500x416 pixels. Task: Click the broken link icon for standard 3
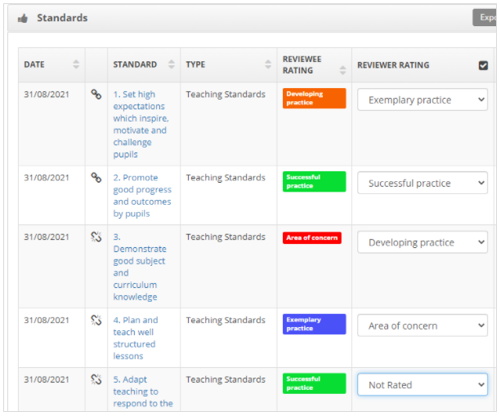(96, 237)
